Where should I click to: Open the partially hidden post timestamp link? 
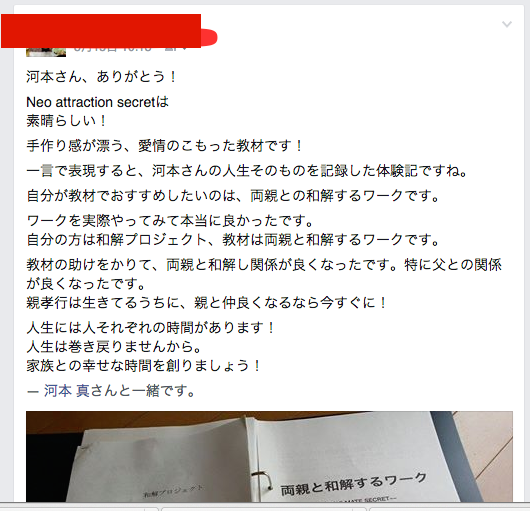coord(112,50)
